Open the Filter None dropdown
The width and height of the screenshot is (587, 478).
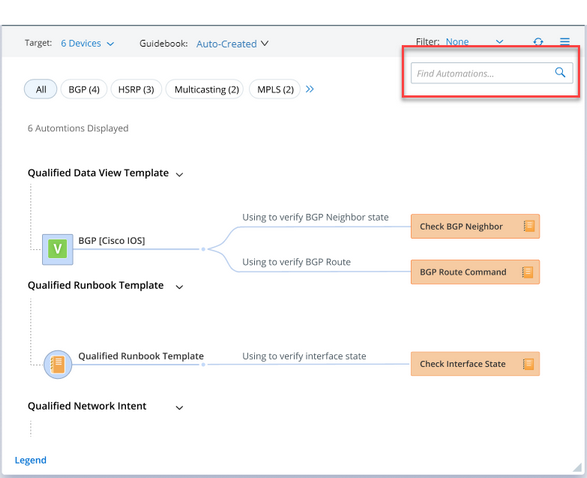coord(474,42)
